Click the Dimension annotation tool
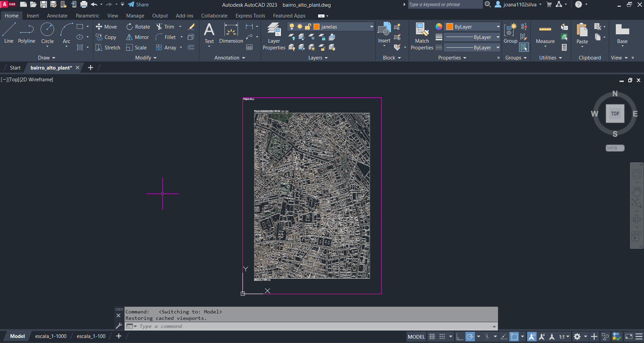Image resolution: width=644 pixels, height=343 pixels. click(231, 33)
